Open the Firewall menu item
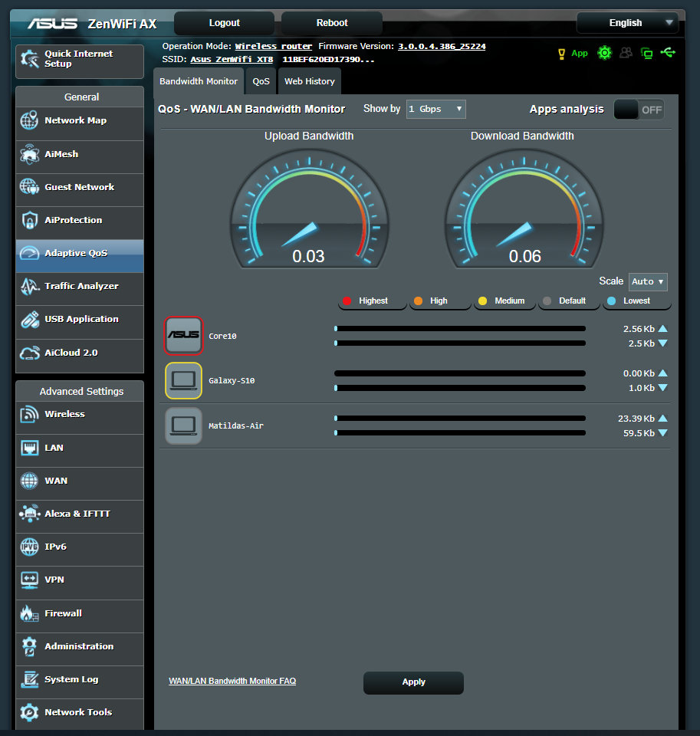700x736 pixels. [x=80, y=613]
